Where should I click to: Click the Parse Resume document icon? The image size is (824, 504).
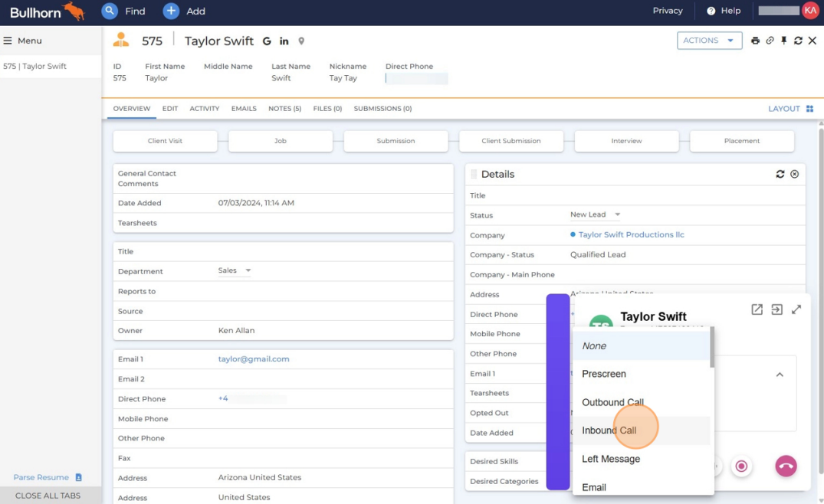click(79, 477)
